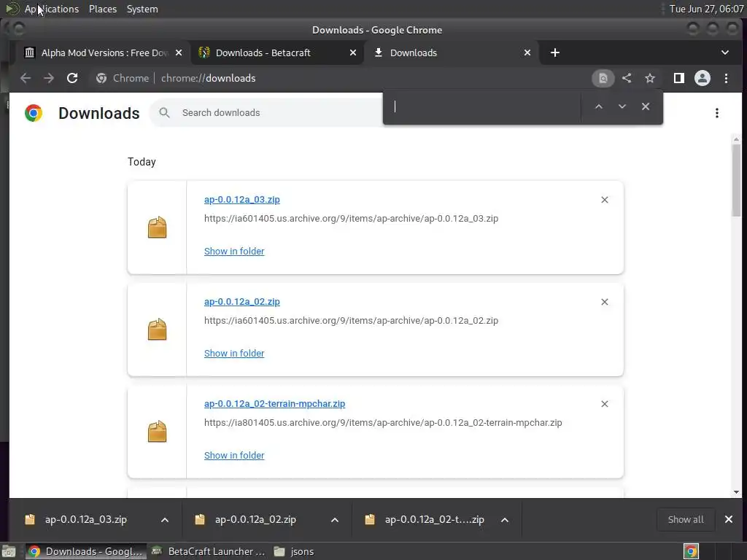Click the page vertical scrollbar thumb
Screen dimensions: 747x560
(x=736, y=180)
